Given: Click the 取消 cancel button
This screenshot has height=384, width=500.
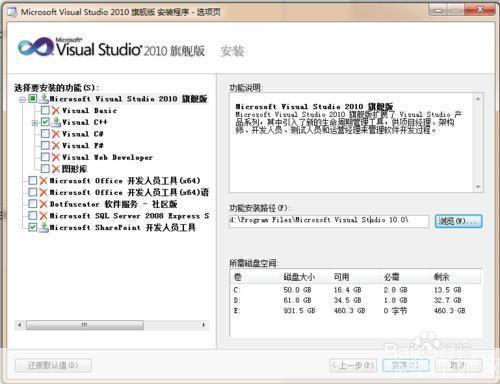Looking at the screenshot, I should point(458,365).
